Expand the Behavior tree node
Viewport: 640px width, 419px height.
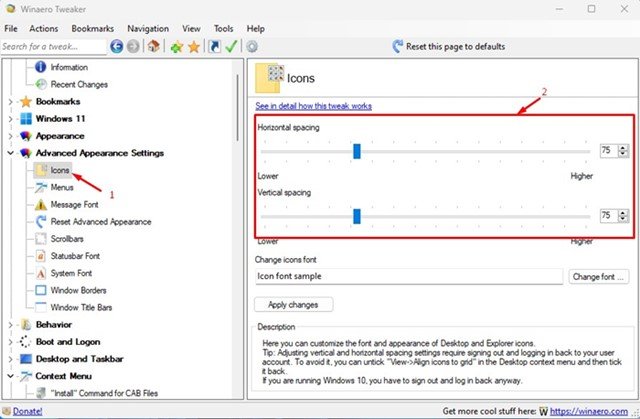coord(11,325)
